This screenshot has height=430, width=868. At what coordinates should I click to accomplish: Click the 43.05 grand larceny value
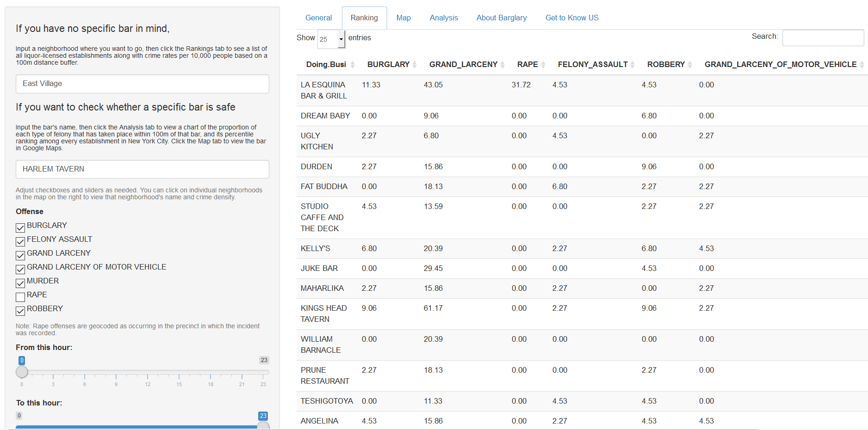(433, 85)
